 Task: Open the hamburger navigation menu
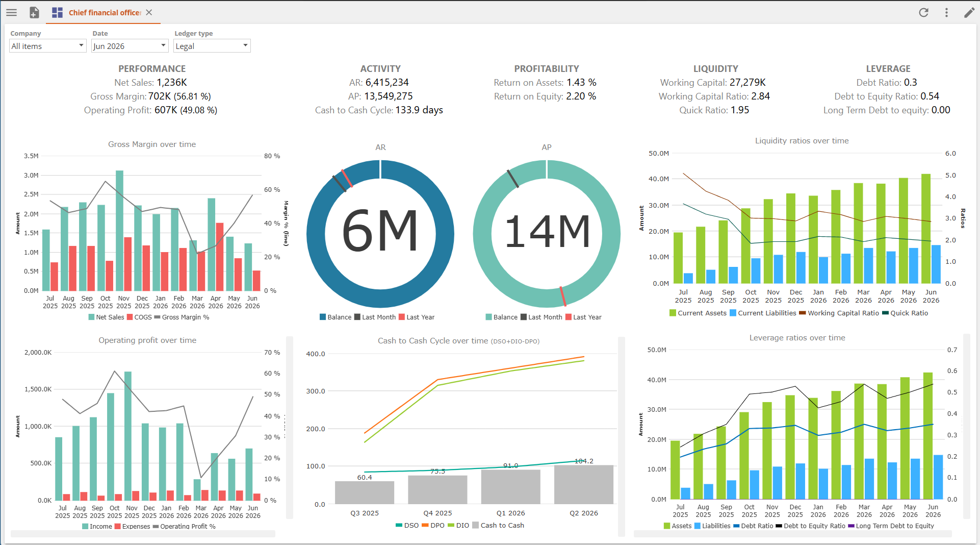11,13
